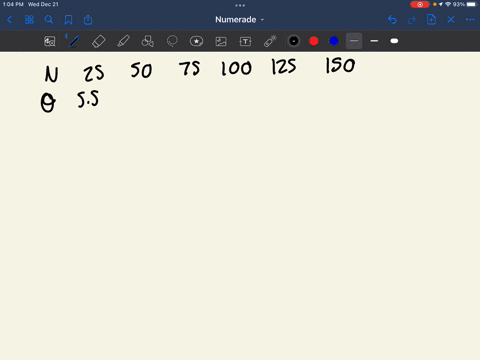Tap the three-dot multitasking handle at top
Viewport: 480px width, 360px height.
(x=240, y=5)
